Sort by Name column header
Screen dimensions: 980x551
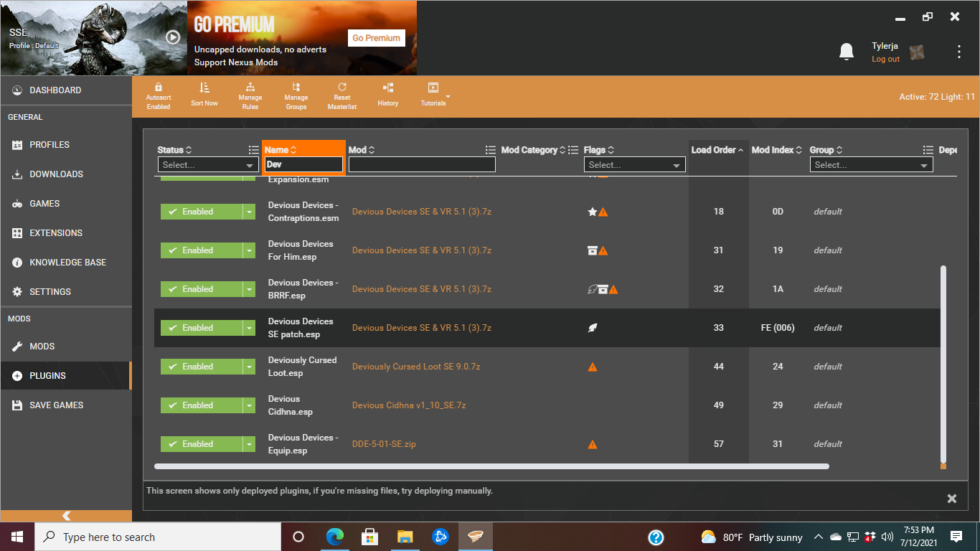click(x=281, y=150)
